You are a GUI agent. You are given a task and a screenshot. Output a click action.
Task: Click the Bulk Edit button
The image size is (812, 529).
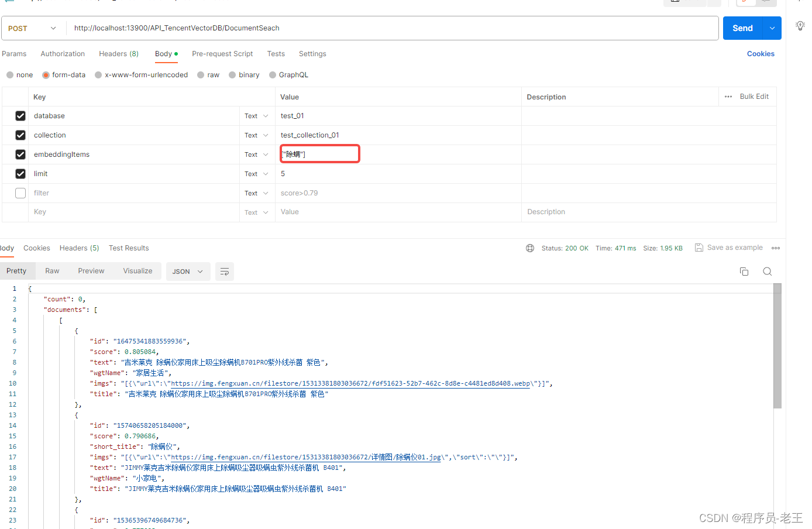tap(754, 97)
